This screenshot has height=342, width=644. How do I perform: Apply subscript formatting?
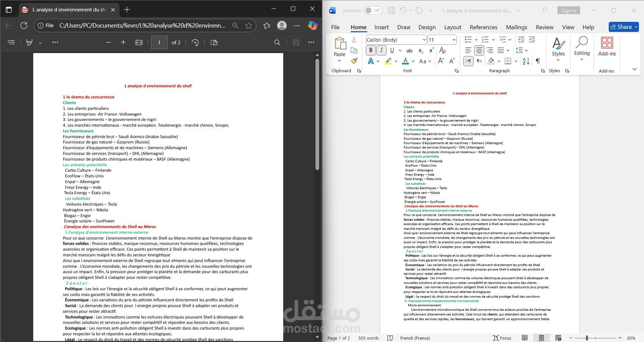[x=420, y=50]
